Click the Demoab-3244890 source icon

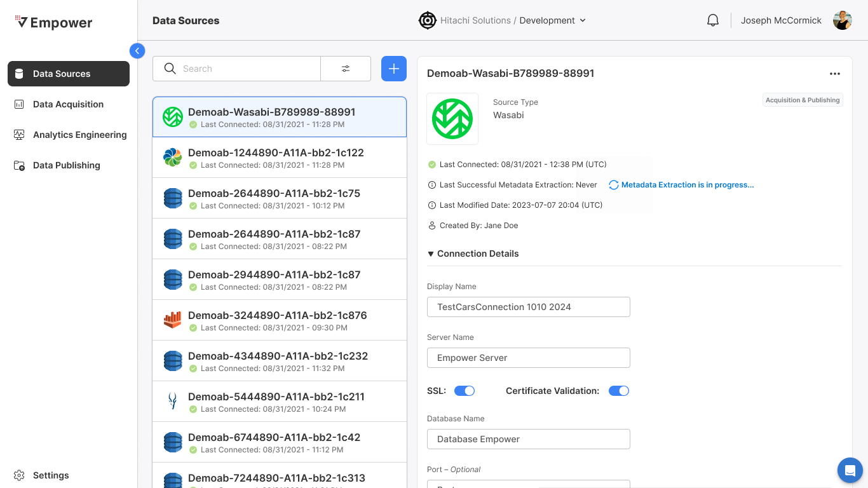[x=173, y=320]
